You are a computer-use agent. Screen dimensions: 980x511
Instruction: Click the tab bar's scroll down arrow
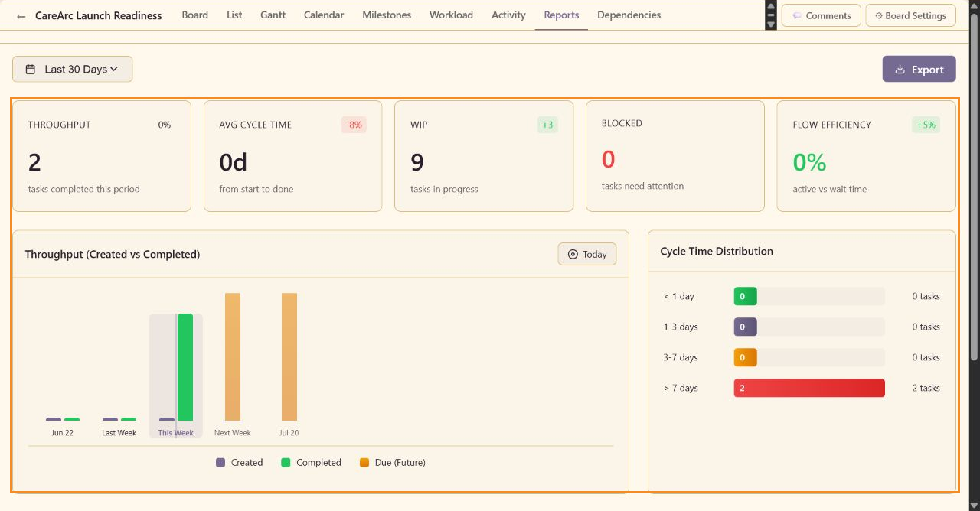coord(771,24)
